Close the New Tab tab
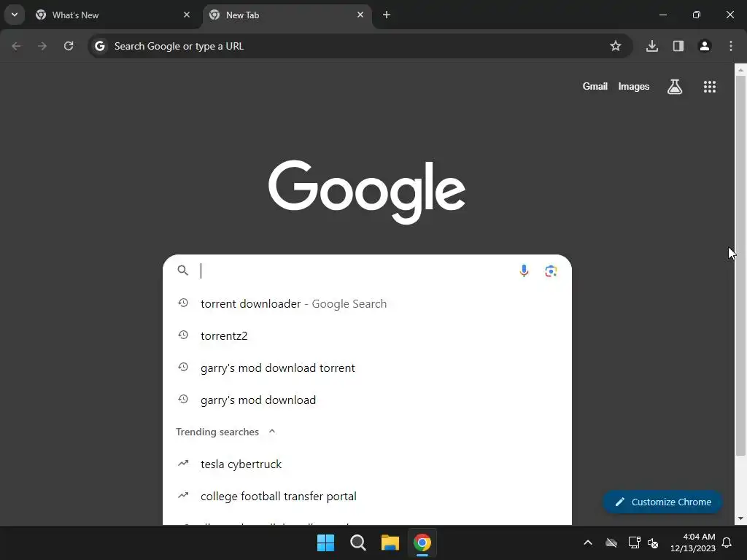 pos(360,15)
